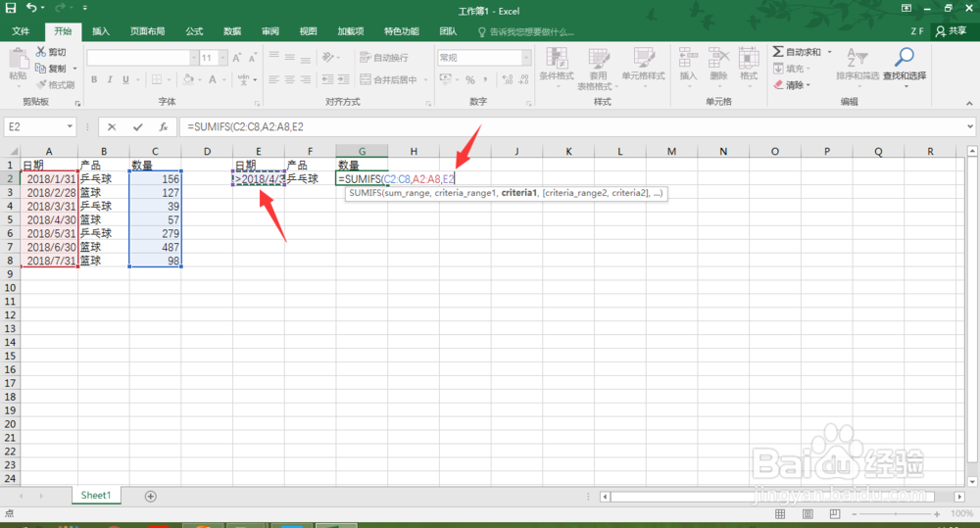This screenshot has width=980, height=528.
Task: Toggle Bold formatting
Action: click(94, 79)
